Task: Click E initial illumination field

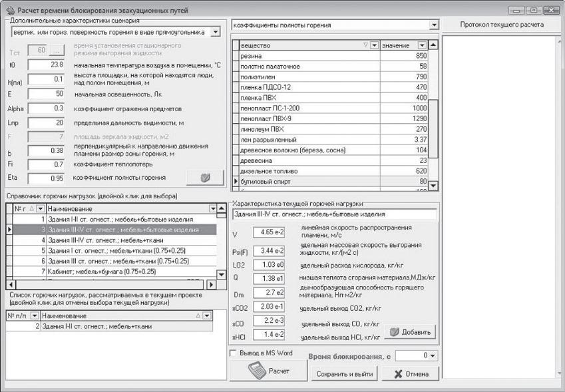Action: pyautogui.click(x=46, y=94)
